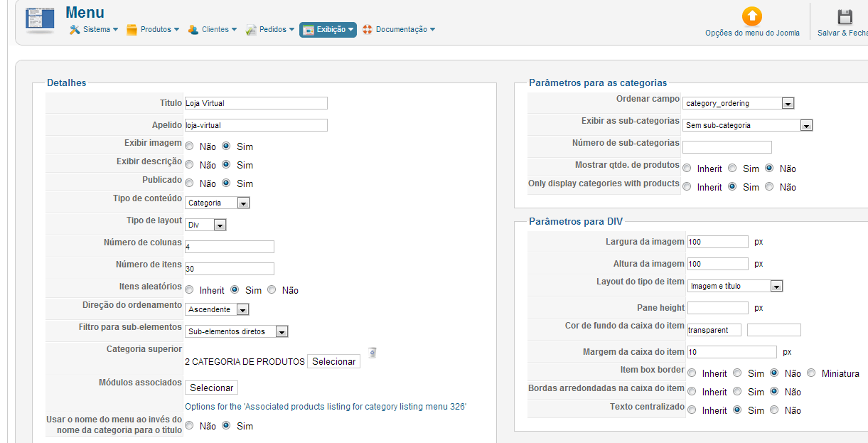The width and height of the screenshot is (868, 443).
Task: Click the Sistema wrench icon
Action: (x=75, y=30)
